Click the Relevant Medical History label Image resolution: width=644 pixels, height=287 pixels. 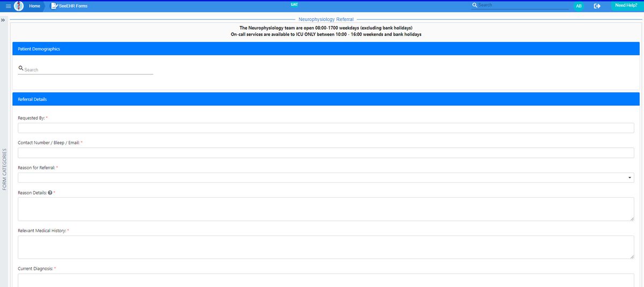click(x=42, y=231)
